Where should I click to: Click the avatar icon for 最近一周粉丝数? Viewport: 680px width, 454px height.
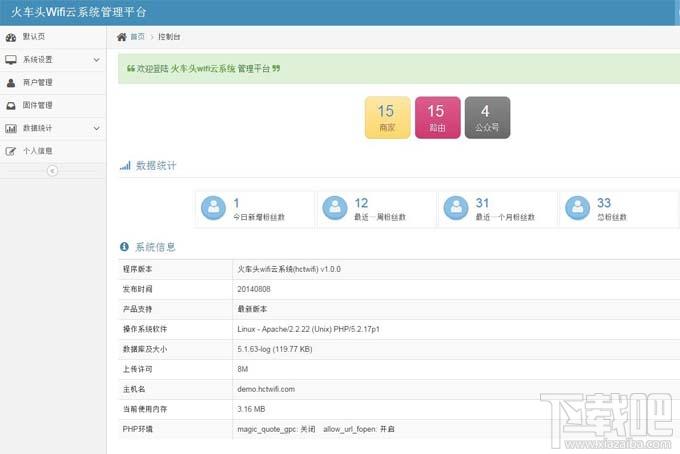coord(335,208)
